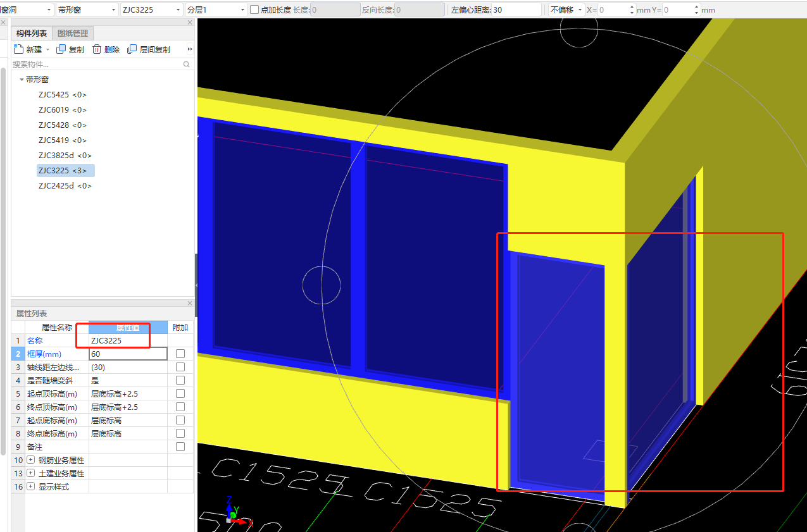Check 附加 box for 终点底标高 row
Screen dimensions: 807x532
click(x=180, y=433)
